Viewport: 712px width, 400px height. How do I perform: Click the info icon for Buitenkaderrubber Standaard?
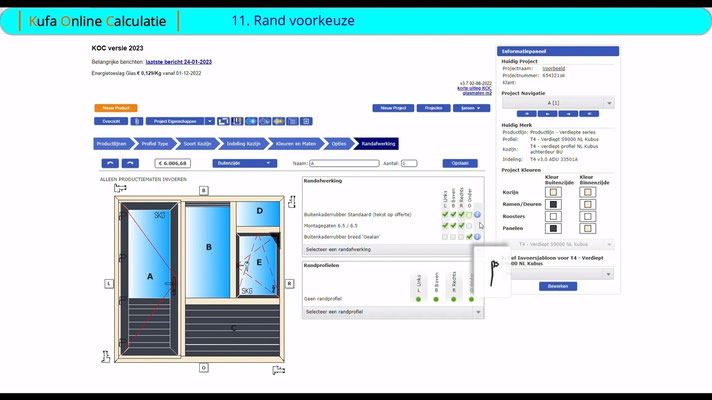477,215
